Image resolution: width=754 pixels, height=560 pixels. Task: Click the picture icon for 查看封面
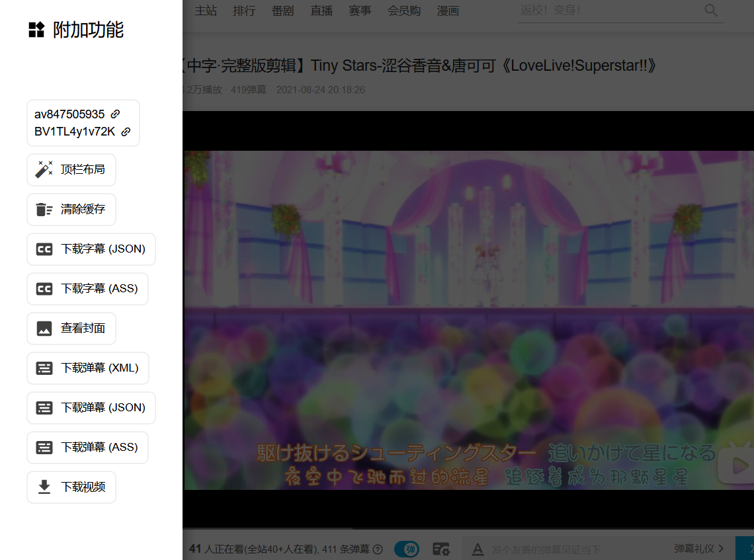click(x=44, y=329)
